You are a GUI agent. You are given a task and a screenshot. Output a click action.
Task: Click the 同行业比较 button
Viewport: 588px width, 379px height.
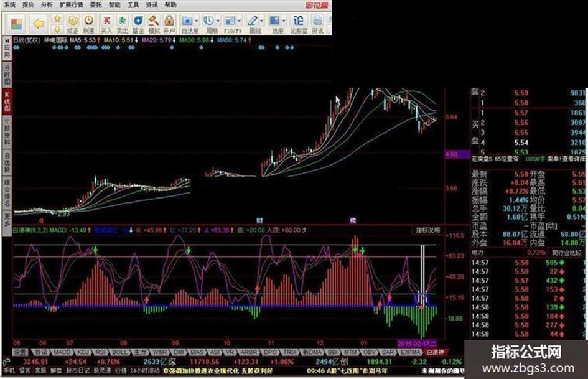(566, 253)
